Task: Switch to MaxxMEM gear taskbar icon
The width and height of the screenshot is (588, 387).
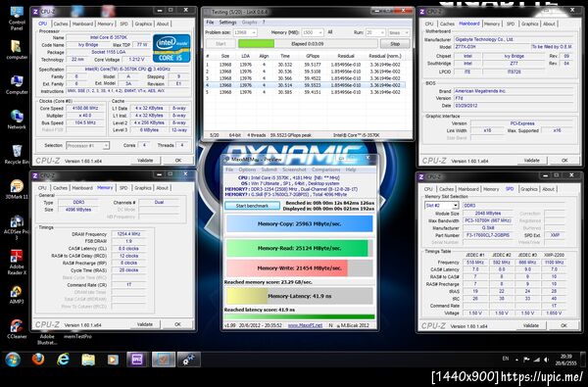Action: pyautogui.click(x=188, y=360)
